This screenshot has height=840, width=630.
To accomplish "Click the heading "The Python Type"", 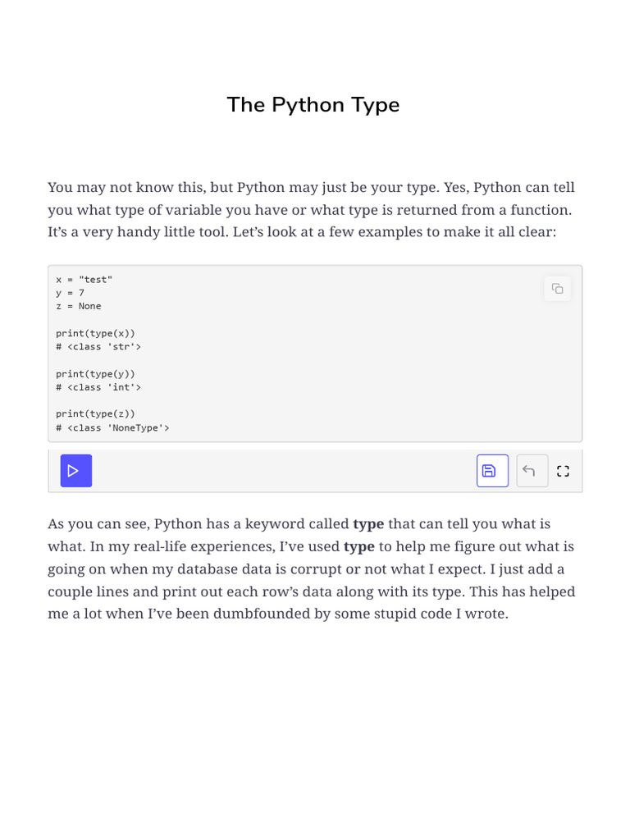I will pos(313,105).
